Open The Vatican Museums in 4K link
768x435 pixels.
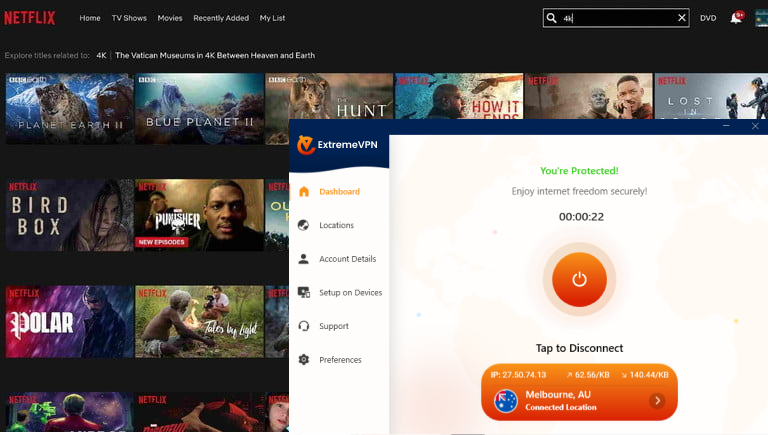(x=215, y=55)
